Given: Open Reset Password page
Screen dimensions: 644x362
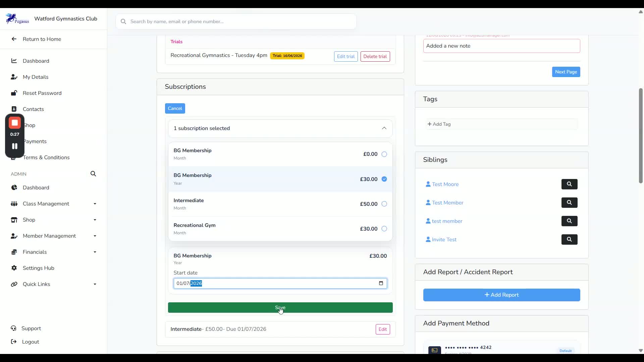Looking at the screenshot, I should click(x=42, y=93).
